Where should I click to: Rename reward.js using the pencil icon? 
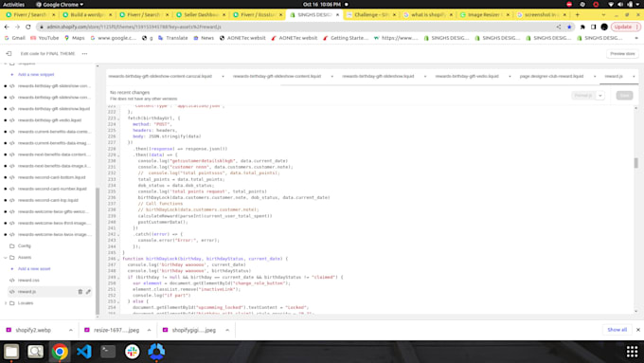click(88, 292)
